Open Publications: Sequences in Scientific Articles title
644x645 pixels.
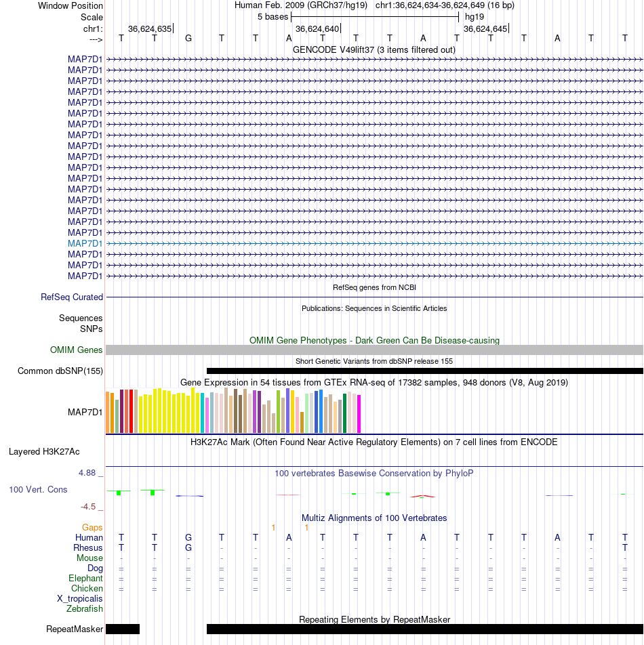pos(374,308)
